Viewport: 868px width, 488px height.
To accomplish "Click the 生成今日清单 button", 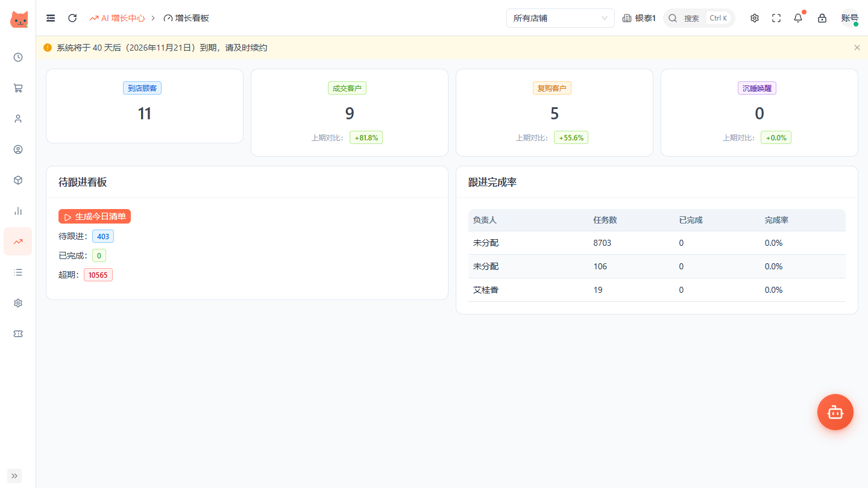I will [95, 216].
